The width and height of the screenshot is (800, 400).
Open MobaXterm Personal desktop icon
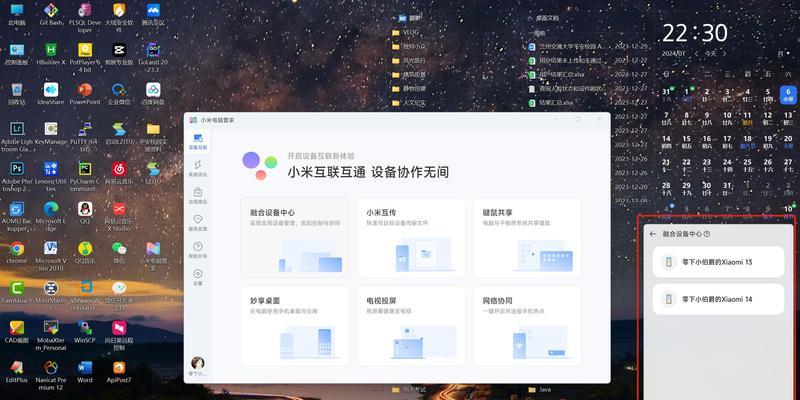tap(51, 335)
